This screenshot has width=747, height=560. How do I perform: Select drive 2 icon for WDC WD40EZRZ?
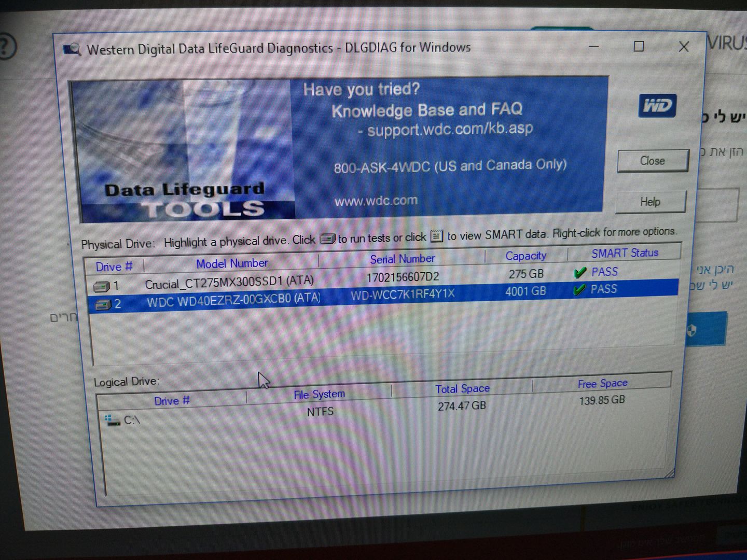[103, 304]
